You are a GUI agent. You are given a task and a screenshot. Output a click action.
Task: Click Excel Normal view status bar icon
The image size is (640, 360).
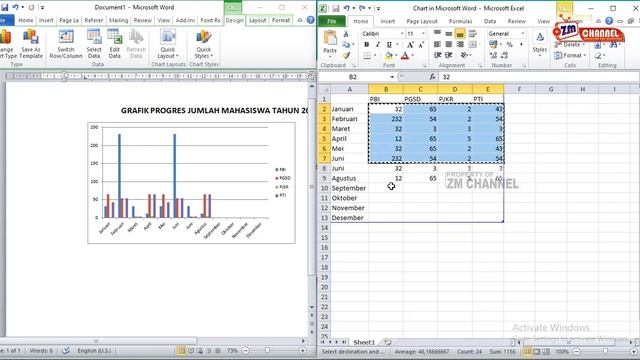(x=527, y=351)
